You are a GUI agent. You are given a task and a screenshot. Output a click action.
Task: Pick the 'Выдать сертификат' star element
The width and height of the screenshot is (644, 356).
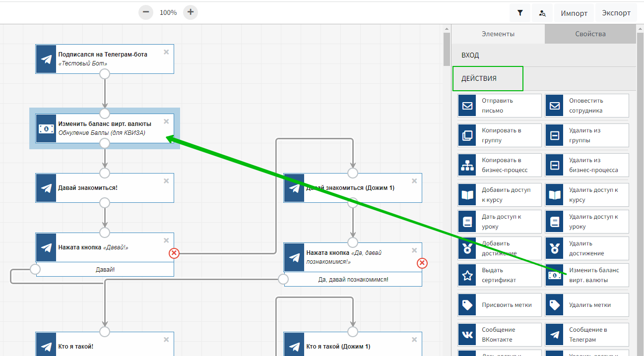coord(500,275)
